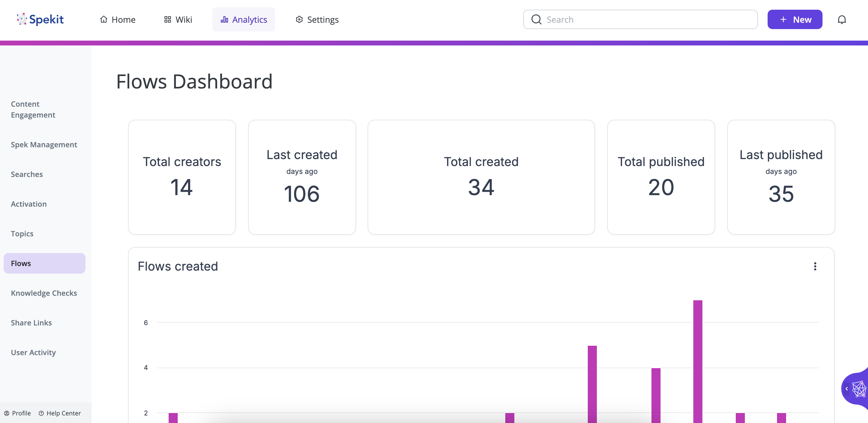Click the Spekit logo
This screenshot has height=423, width=868.
coord(40,19)
